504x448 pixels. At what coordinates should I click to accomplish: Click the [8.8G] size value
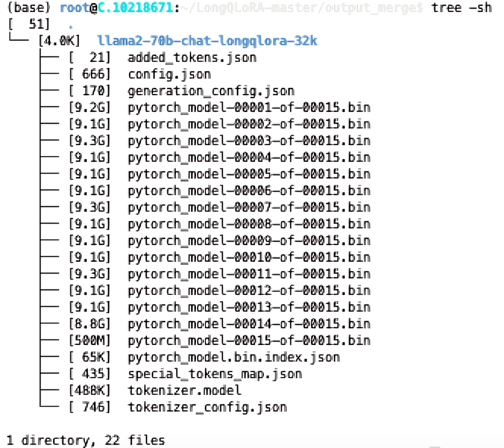click(x=90, y=324)
